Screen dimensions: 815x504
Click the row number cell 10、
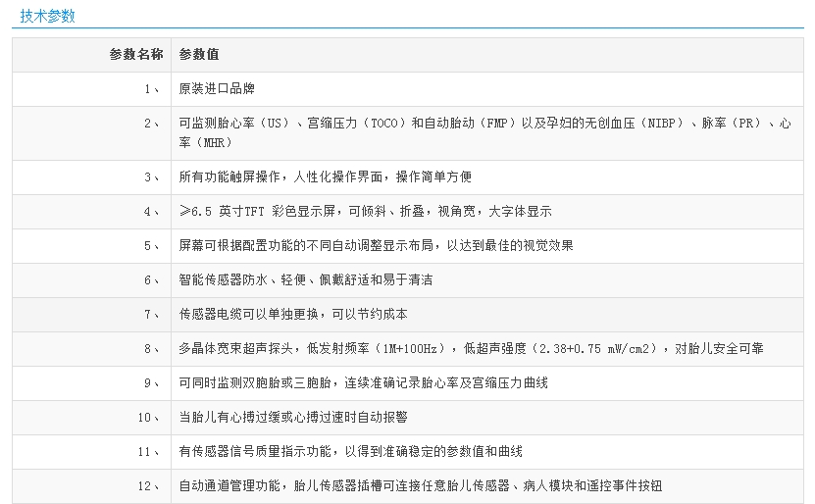click(x=148, y=417)
